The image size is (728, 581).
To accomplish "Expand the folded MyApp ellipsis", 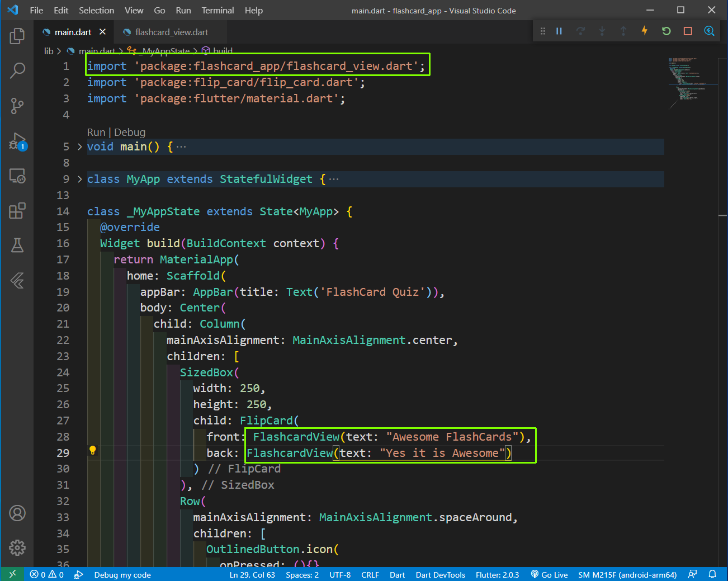I will click(x=334, y=180).
